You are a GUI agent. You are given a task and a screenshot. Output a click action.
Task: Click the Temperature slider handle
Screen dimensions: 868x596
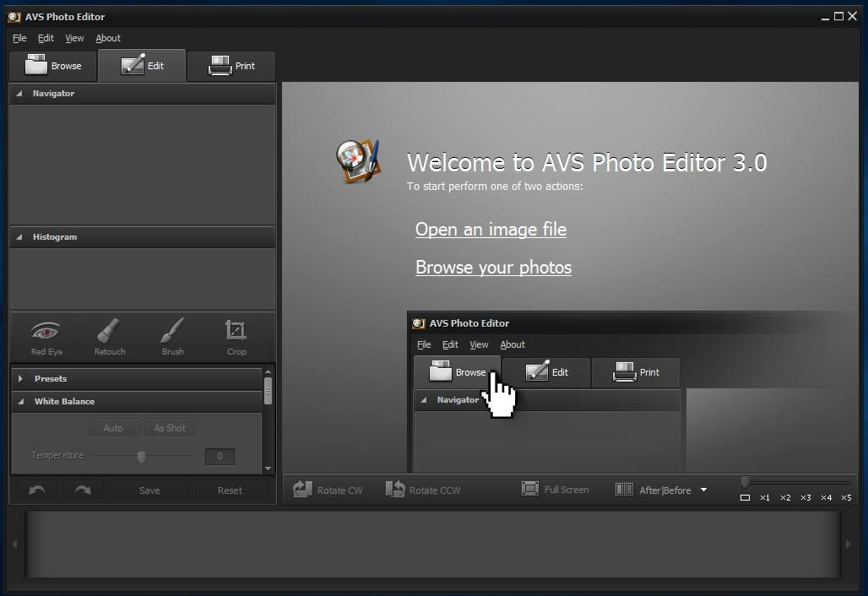tap(141, 457)
